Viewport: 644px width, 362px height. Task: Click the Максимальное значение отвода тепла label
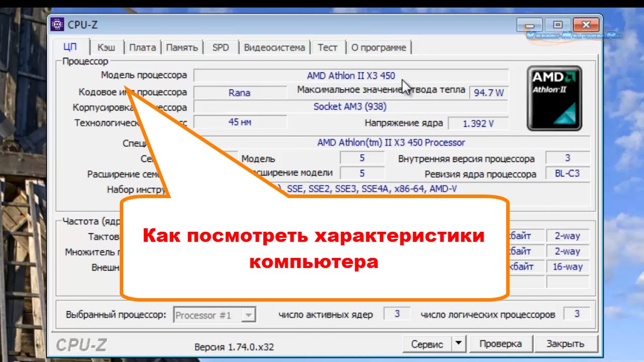click(381, 90)
